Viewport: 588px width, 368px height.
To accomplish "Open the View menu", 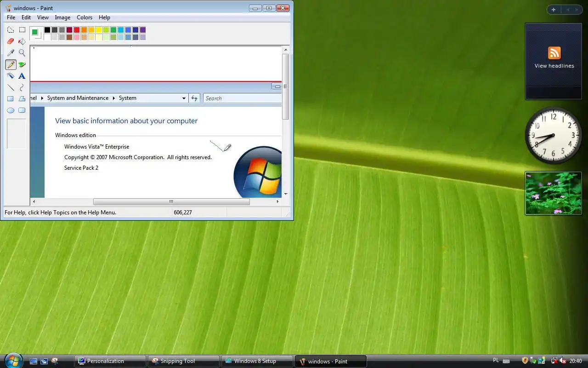I will pos(43,17).
